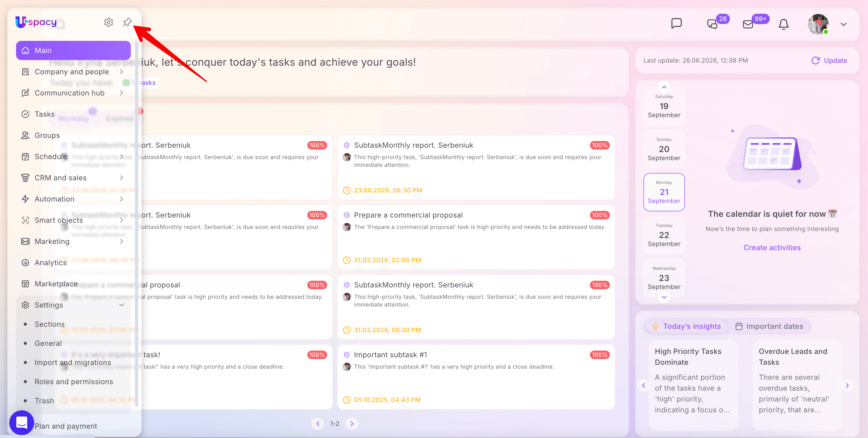Expand Communication hub submenu
The image size is (868, 438).
click(x=121, y=93)
